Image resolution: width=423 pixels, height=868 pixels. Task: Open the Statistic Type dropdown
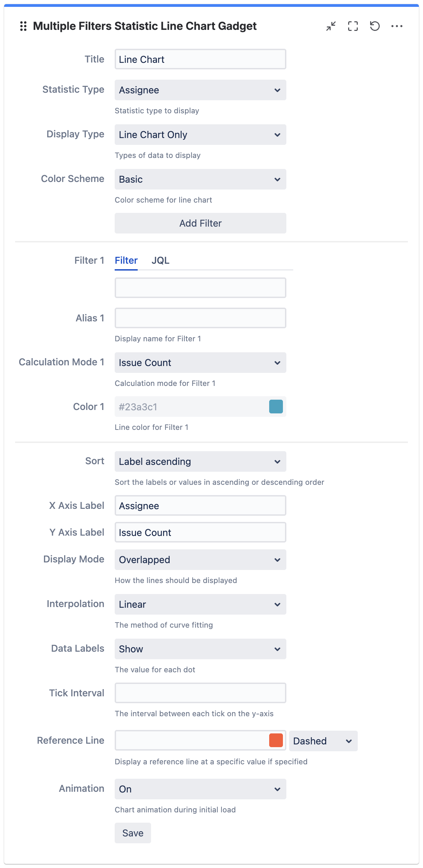201,90
